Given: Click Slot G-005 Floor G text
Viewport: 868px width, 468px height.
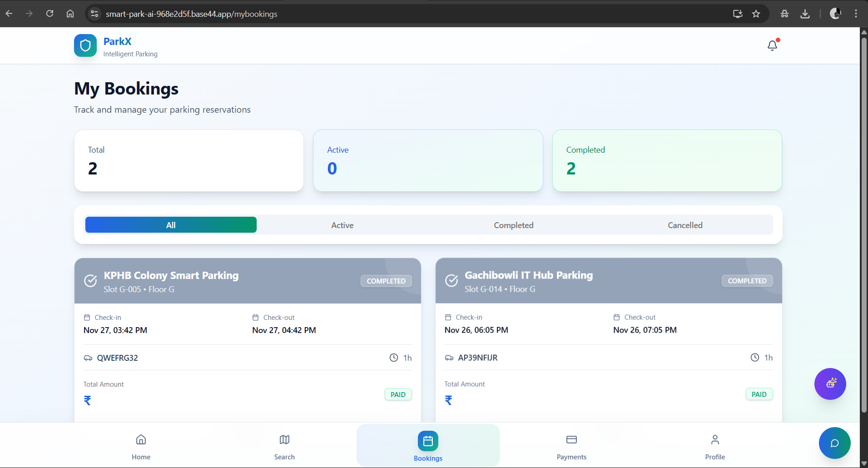Looking at the screenshot, I should [x=139, y=289].
